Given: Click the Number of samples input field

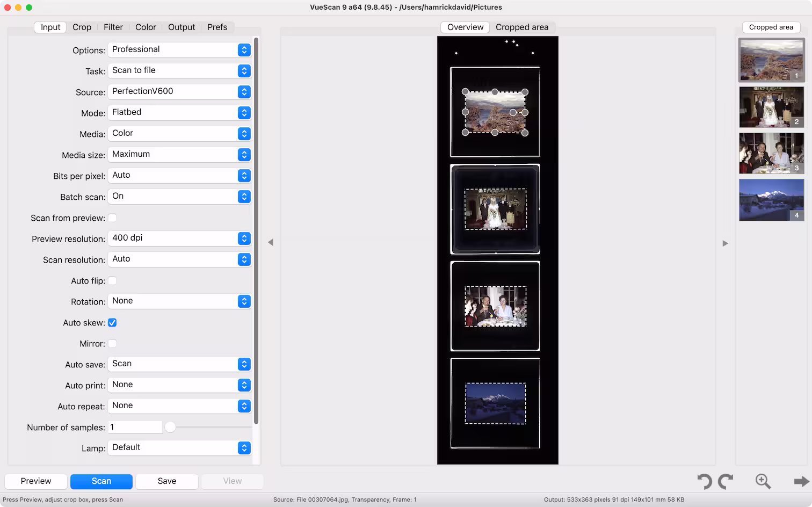Looking at the screenshot, I should coord(134,428).
